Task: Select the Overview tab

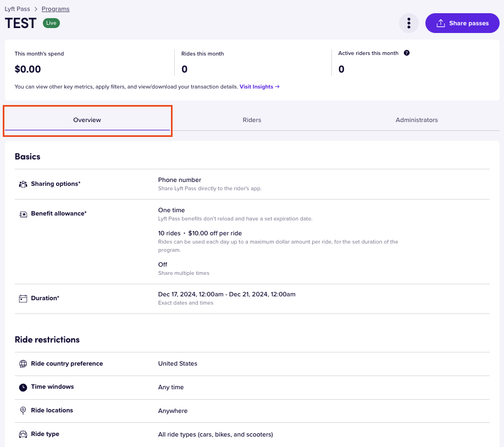Action: pos(87,120)
